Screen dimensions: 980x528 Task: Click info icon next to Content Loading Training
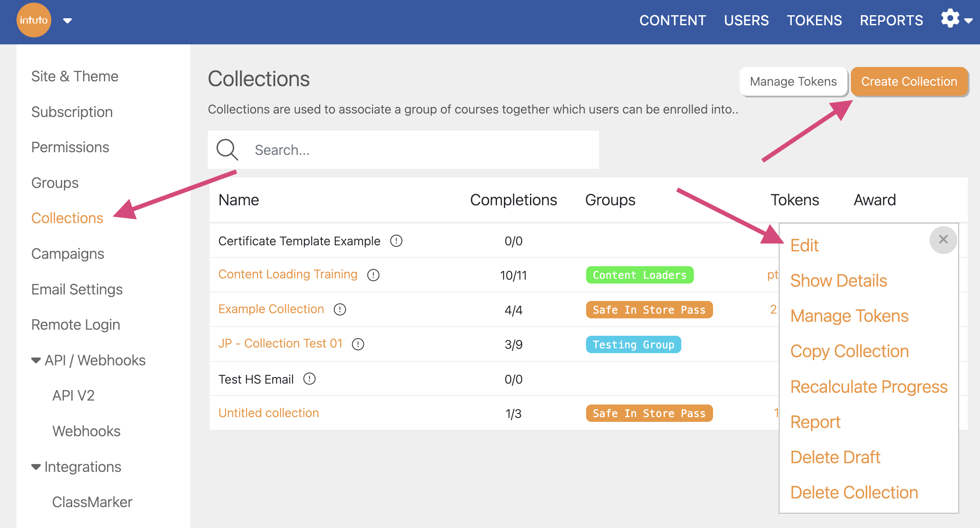click(373, 275)
